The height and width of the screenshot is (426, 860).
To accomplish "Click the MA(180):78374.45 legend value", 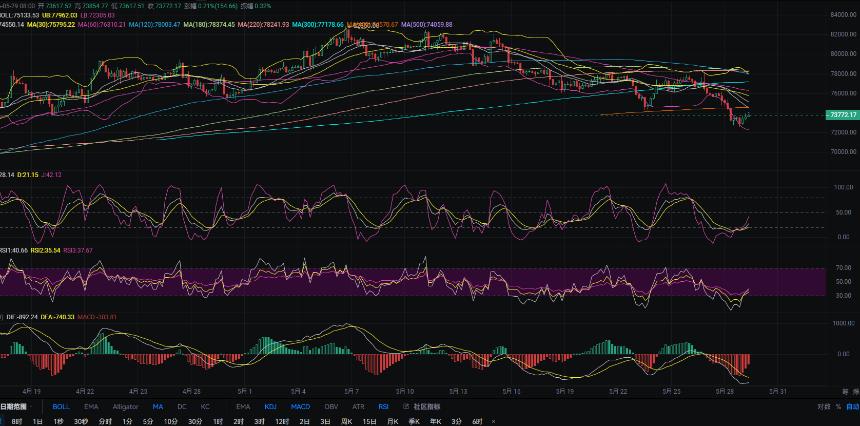I will coord(210,25).
